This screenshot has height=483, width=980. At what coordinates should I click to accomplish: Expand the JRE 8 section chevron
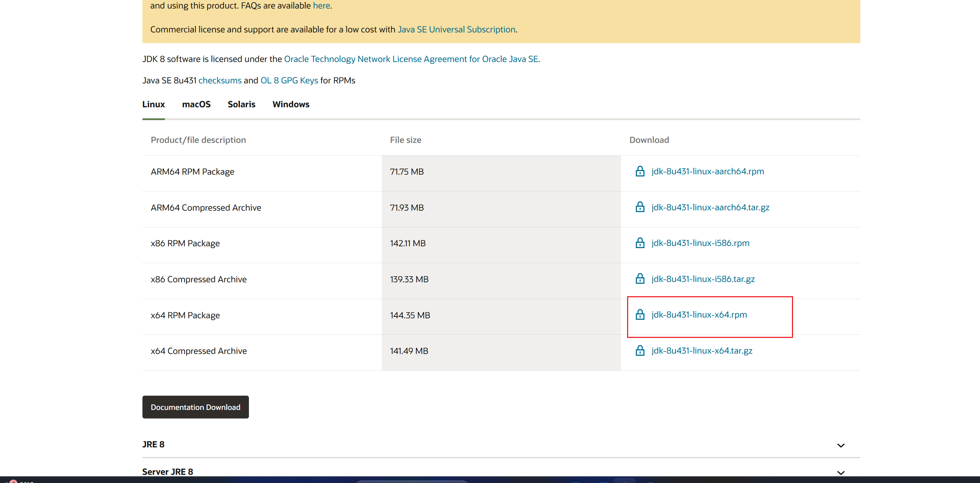[x=841, y=445]
